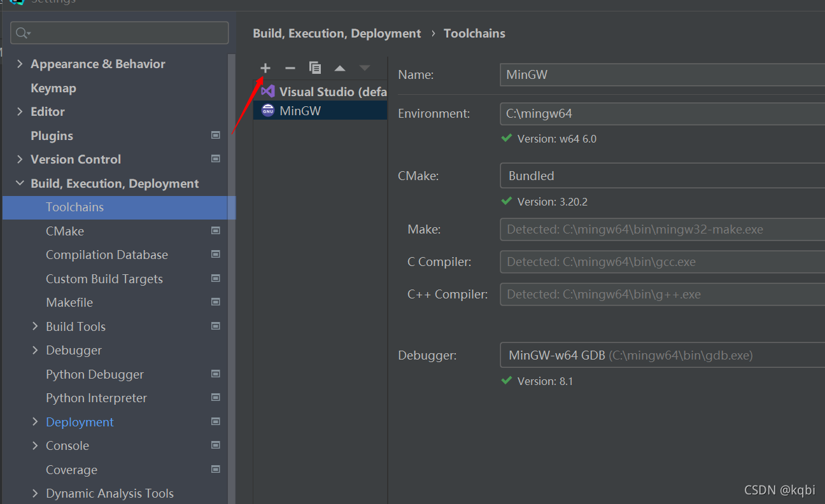Open Makefile settings
The height and width of the screenshot is (504, 825).
point(69,302)
